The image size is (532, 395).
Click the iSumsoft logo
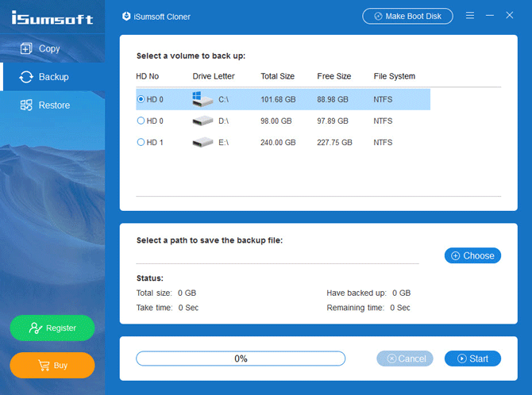[x=52, y=17]
